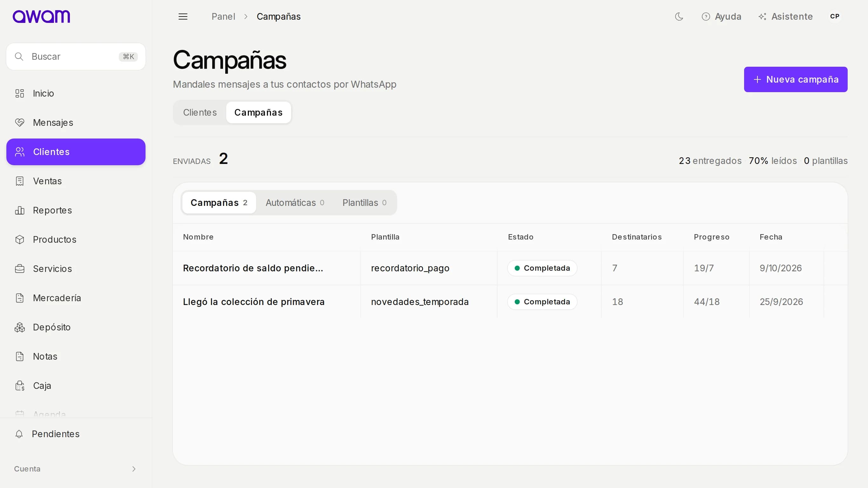Open Llegó la colección de primavera campaign
Screen dimensions: 868x488
(x=254, y=302)
